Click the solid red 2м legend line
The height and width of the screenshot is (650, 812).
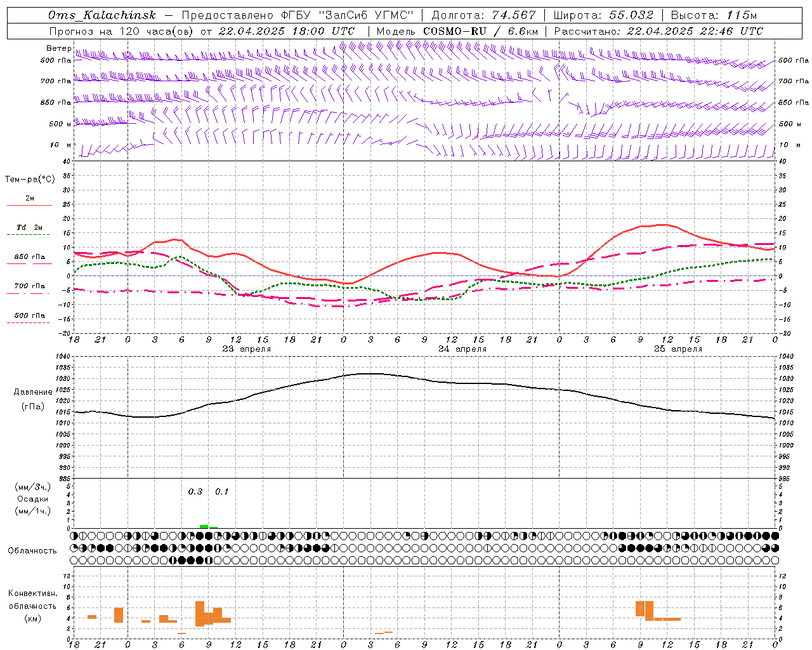point(29,206)
